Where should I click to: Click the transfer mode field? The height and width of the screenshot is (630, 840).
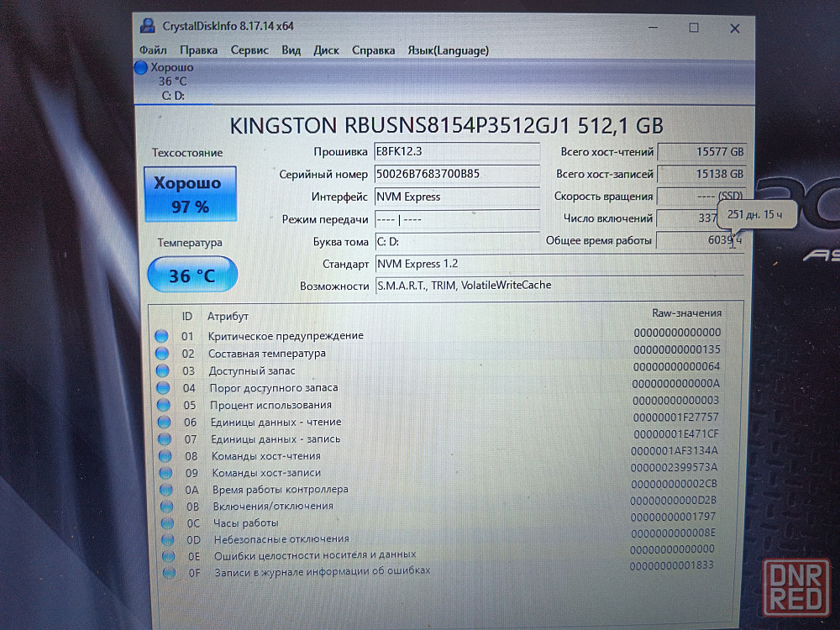pyautogui.click(x=456, y=219)
